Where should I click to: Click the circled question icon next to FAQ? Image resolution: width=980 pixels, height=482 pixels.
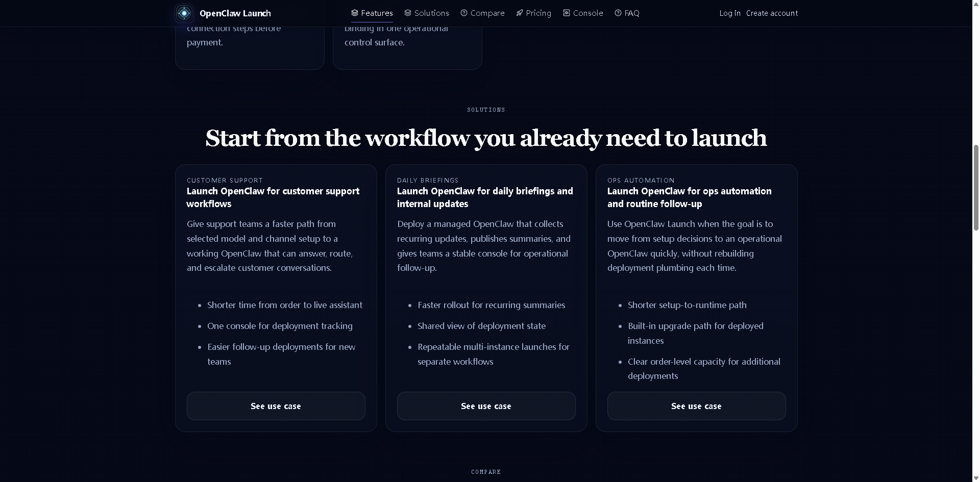(618, 13)
